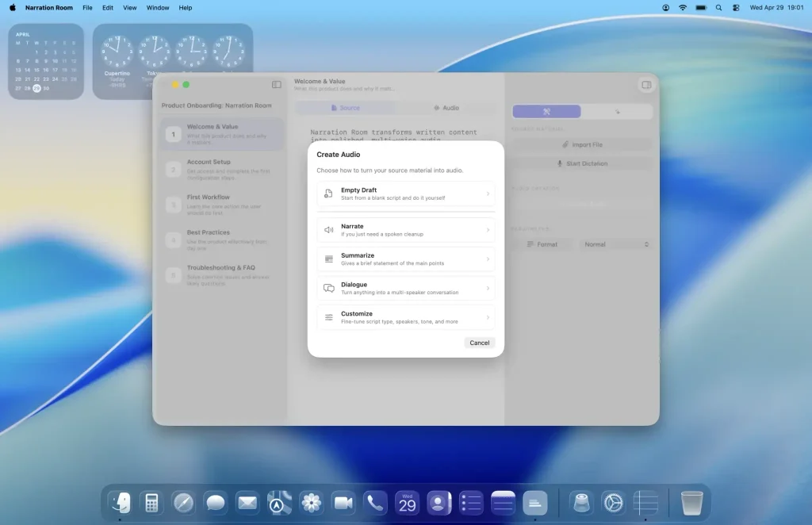Select the Narrate speaker option
The height and width of the screenshot is (525, 812).
click(405, 230)
